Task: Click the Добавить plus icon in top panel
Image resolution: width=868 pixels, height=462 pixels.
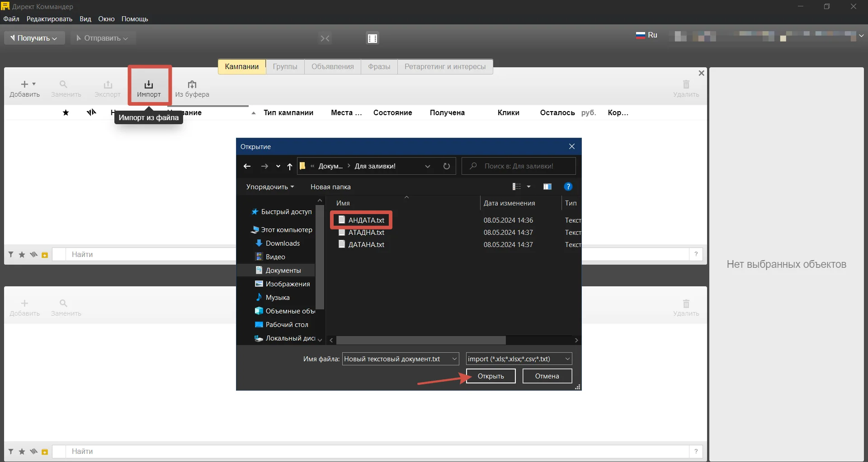Action: tap(25, 84)
